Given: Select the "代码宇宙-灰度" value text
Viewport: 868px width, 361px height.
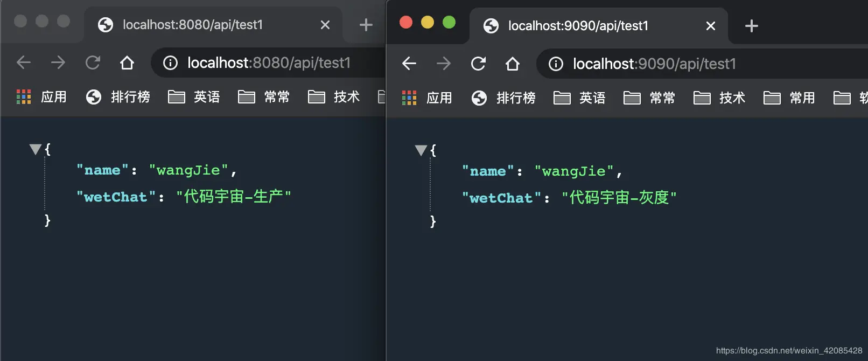Looking at the screenshot, I should point(619,198).
